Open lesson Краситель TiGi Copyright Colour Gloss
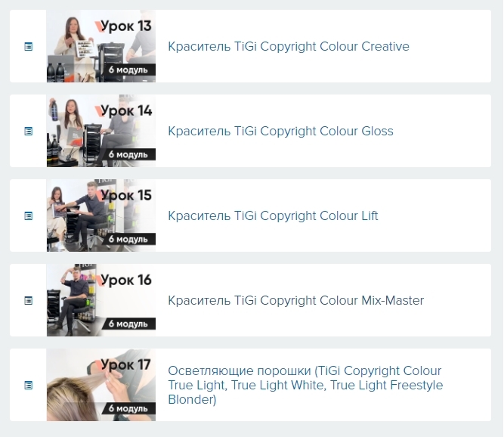 (280, 132)
